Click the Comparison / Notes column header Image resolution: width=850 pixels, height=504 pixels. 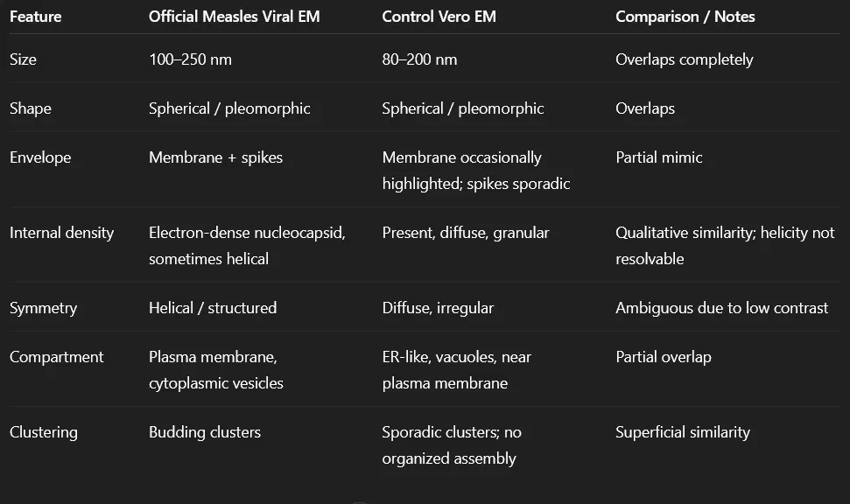coord(685,17)
